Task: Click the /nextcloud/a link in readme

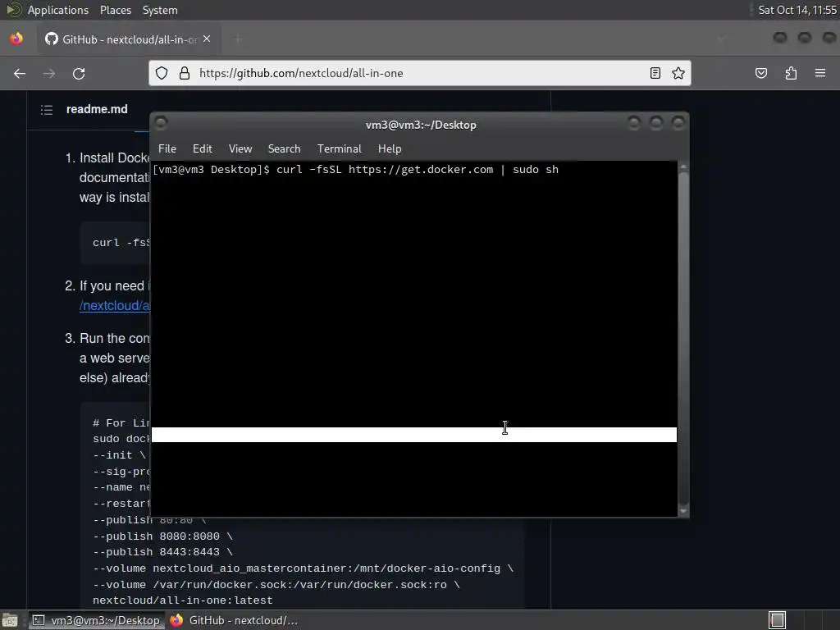Action: tap(114, 305)
